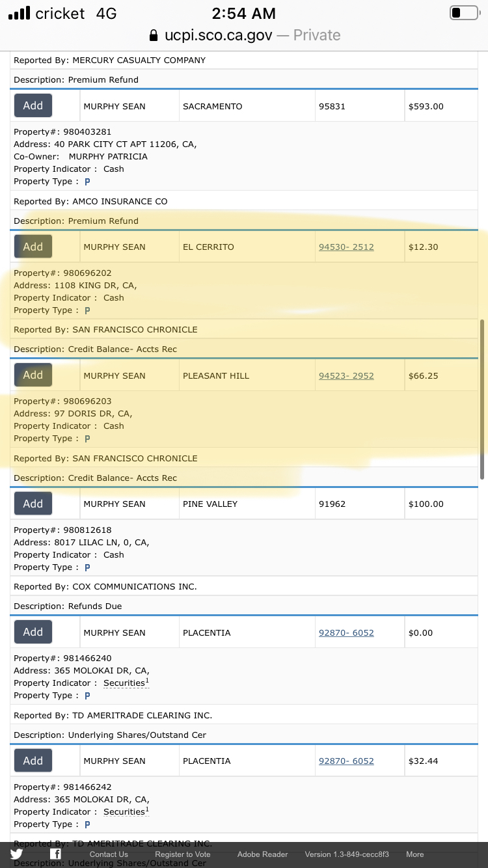
Task: Open zip code link 94530- 2512
Action: click(346, 247)
